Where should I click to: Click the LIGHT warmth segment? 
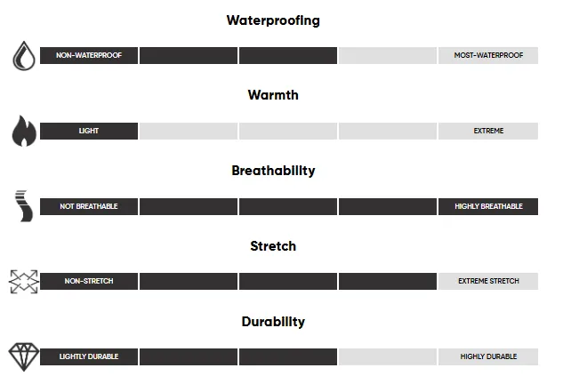[x=89, y=131]
